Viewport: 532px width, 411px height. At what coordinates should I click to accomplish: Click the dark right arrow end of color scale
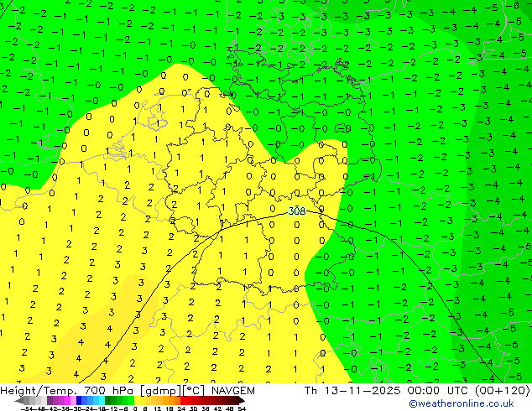click(x=242, y=400)
